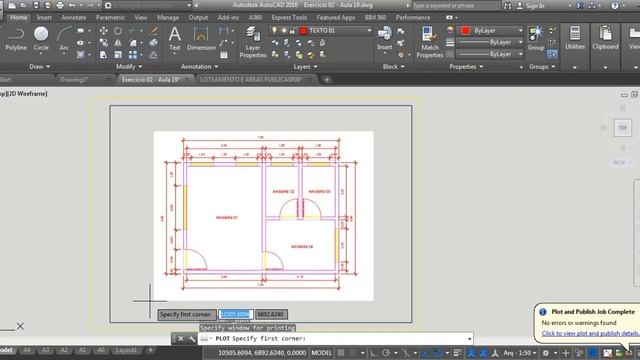Screen dimensions: 640x360
Task: Click the Scale tool in Modify panel
Action: [x=118, y=55]
